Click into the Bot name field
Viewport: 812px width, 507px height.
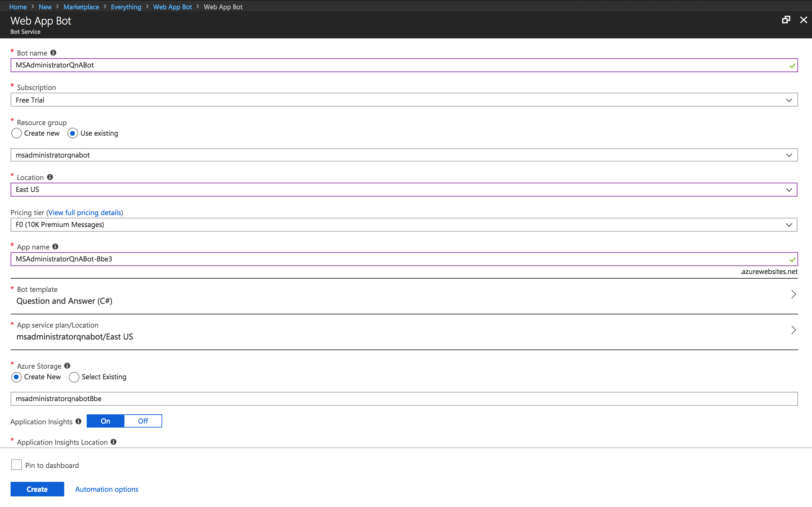404,65
